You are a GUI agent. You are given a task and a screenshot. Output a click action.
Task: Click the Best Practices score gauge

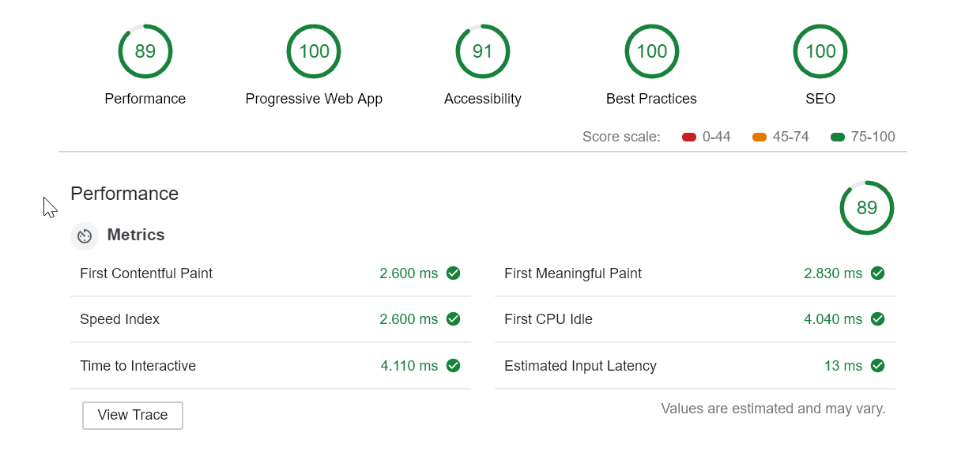pyautogui.click(x=652, y=51)
